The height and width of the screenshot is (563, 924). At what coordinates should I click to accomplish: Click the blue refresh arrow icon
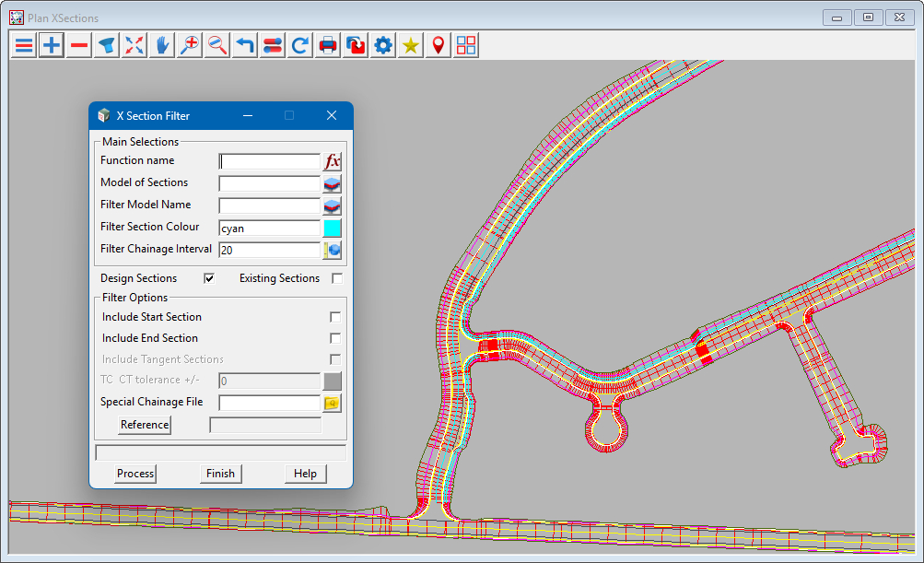[x=300, y=45]
